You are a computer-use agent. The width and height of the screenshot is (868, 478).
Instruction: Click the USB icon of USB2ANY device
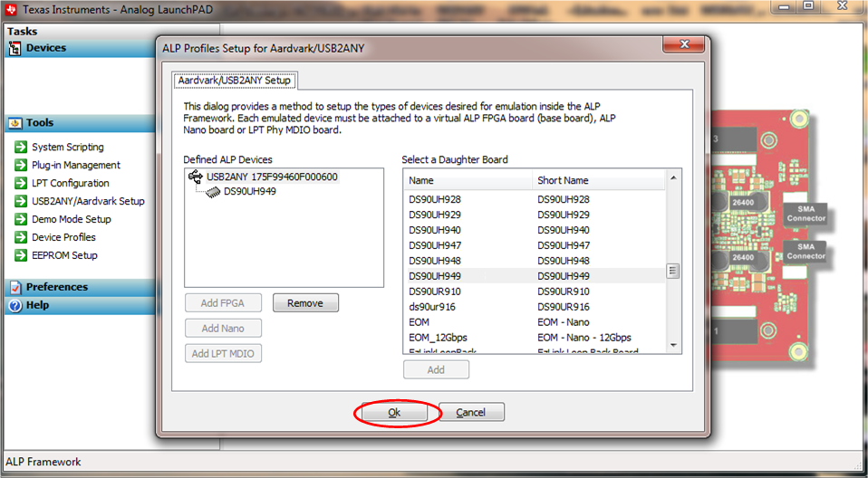(196, 177)
